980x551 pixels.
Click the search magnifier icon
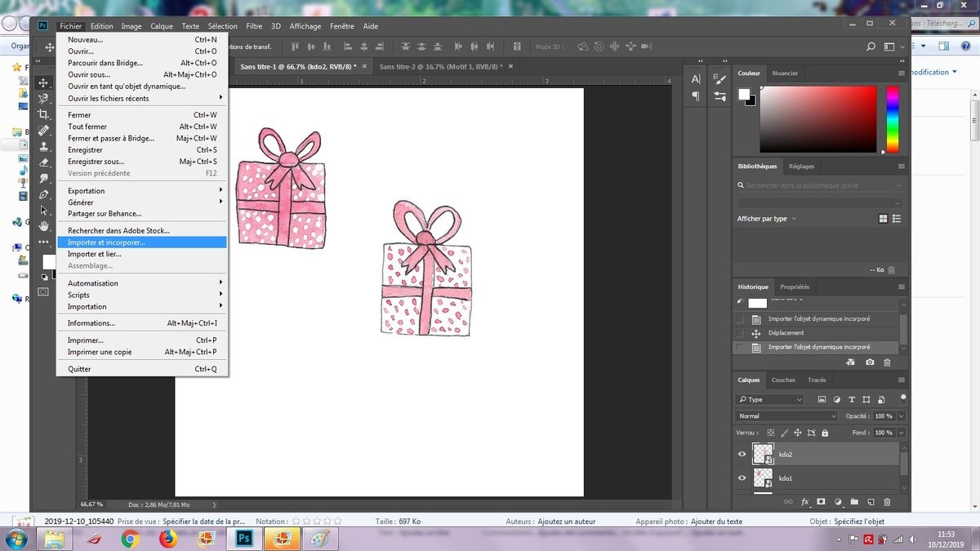tap(871, 47)
